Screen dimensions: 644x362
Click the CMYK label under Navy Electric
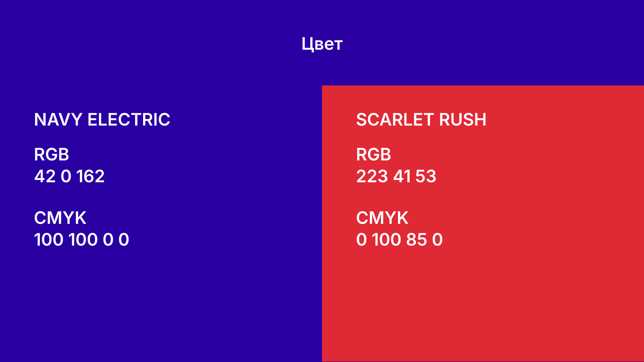pos(60,218)
